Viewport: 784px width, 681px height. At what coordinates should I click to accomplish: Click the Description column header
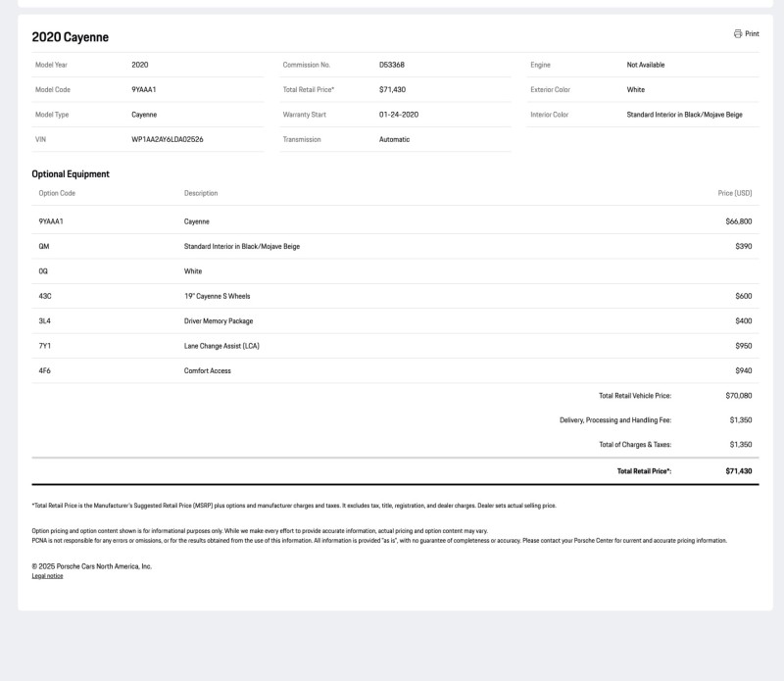pyautogui.click(x=201, y=193)
